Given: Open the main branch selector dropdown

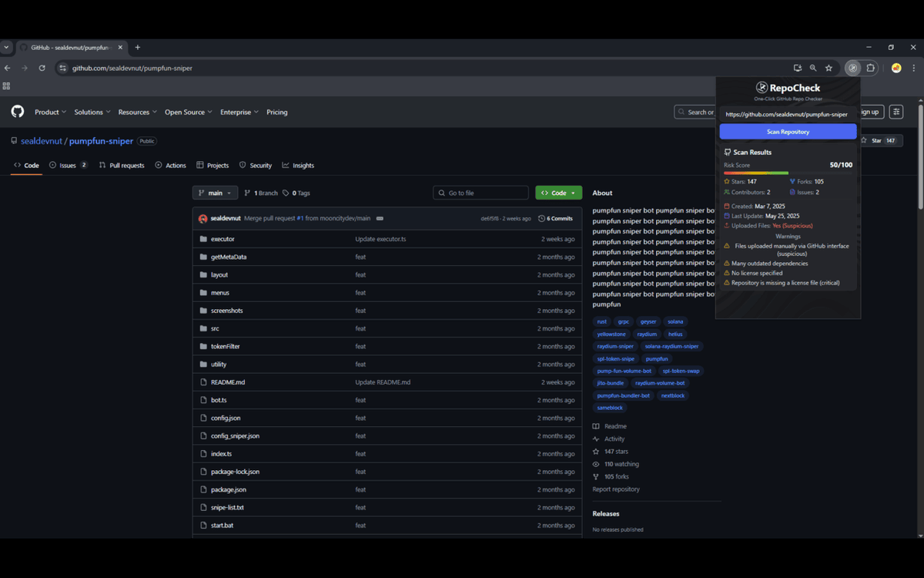Looking at the screenshot, I should click(x=215, y=193).
